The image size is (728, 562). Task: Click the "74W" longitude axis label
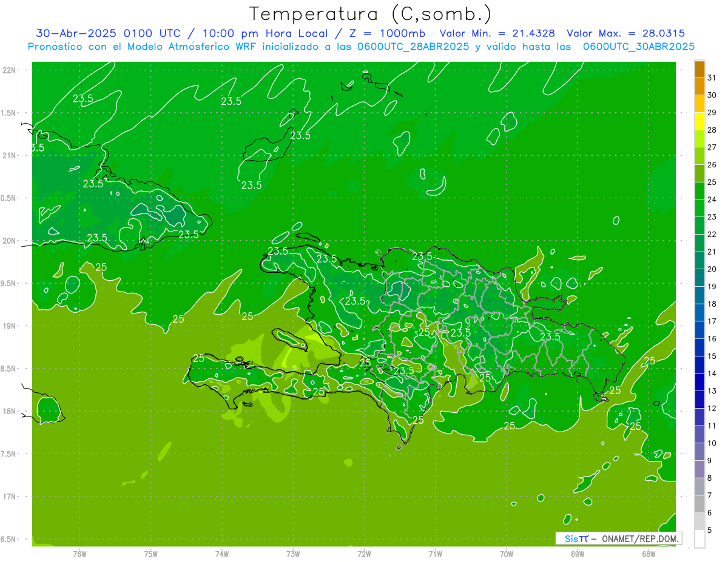click(x=222, y=554)
